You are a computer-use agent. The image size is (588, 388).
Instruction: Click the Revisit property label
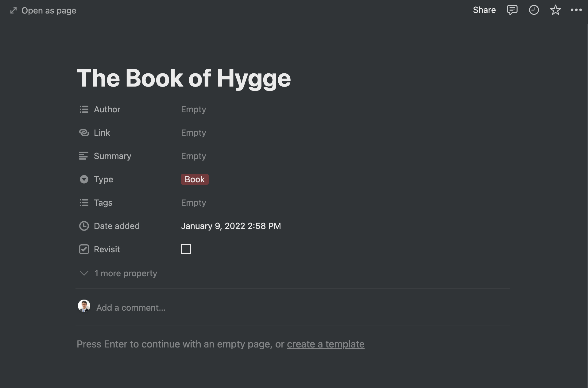tap(107, 249)
